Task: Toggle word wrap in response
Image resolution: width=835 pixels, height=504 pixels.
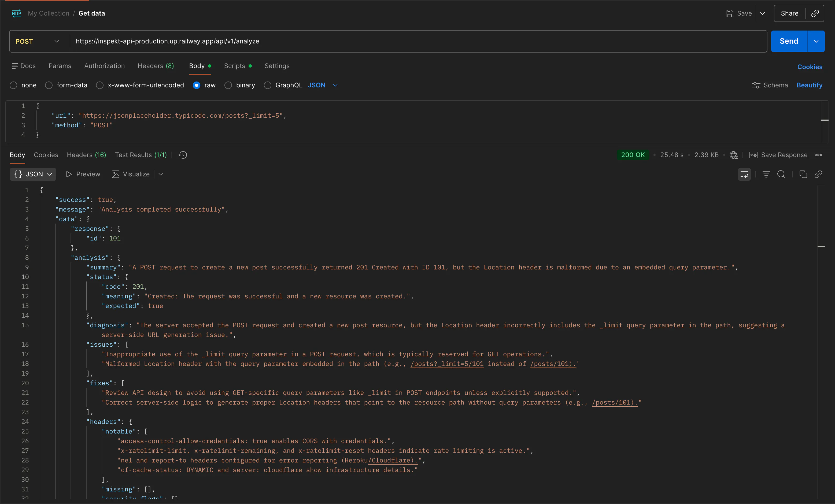Action: (744, 174)
